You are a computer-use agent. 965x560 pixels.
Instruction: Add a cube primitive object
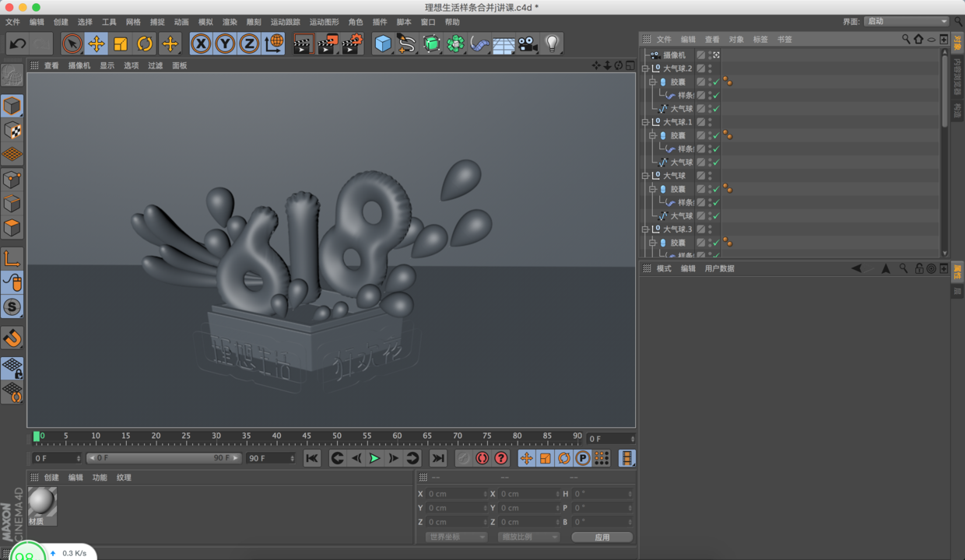(382, 44)
